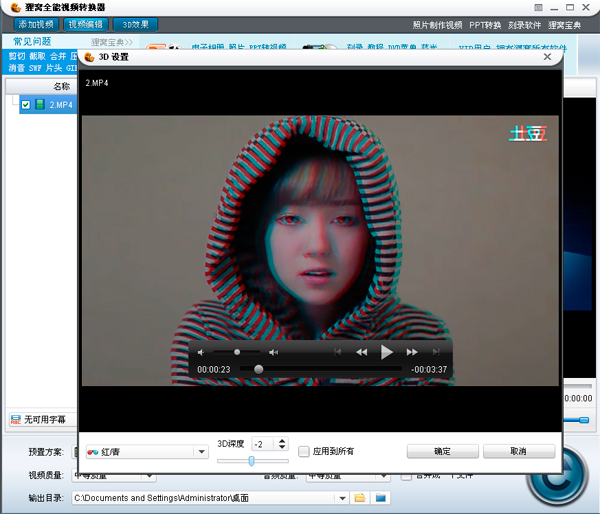Click the 添加视频 toolbar button
This screenshot has height=514, width=600.
[x=36, y=24]
